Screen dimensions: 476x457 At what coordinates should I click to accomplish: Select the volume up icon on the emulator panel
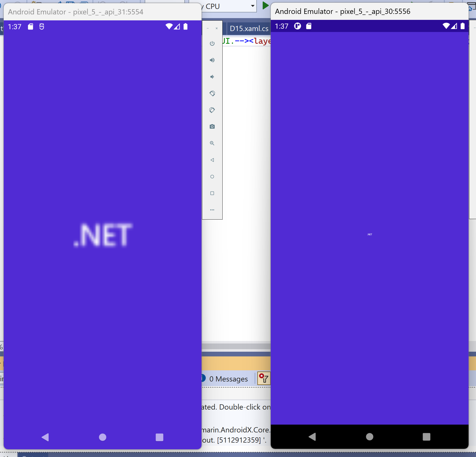pos(212,60)
